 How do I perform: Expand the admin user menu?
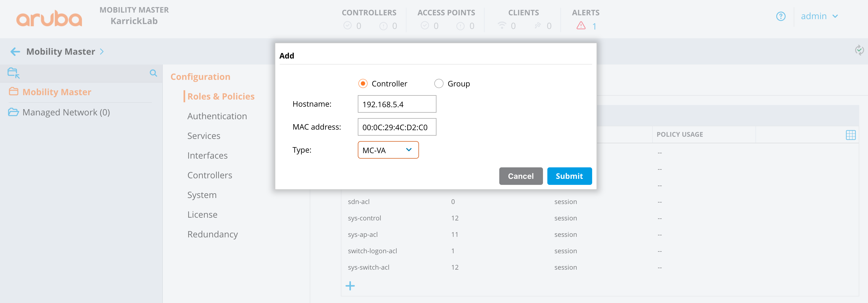(819, 16)
